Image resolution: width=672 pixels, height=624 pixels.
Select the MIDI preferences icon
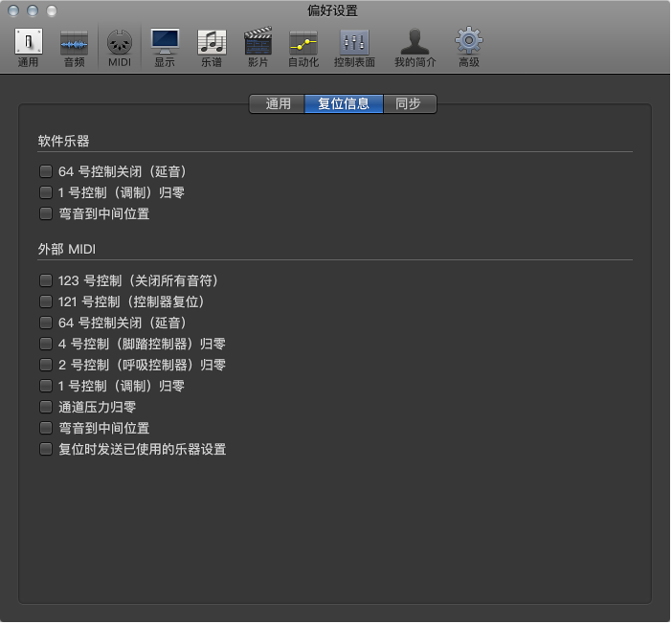pos(120,48)
